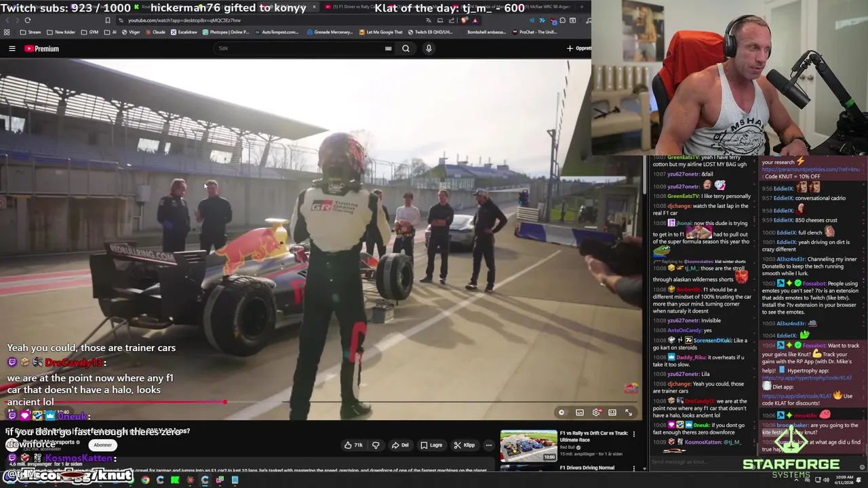This screenshot has height=488, width=868.
Task: Enter fullscreen on the video player
Action: point(629,413)
